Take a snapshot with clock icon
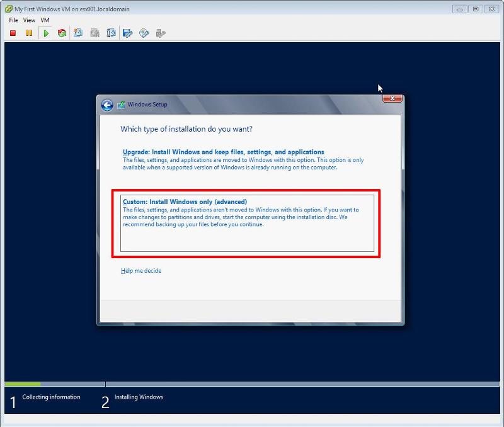Image resolution: width=504 pixels, height=427 pixels. [78, 33]
